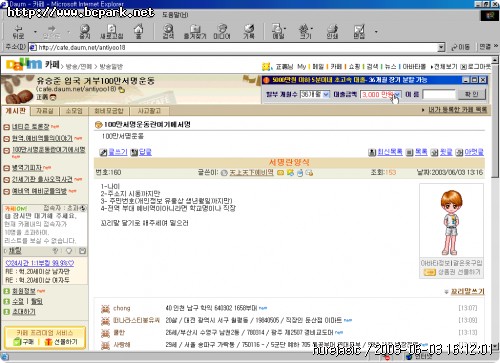The height and width of the screenshot is (363, 500).
Task: Click the 탈퇴 withdraw link
Action: (37, 302)
